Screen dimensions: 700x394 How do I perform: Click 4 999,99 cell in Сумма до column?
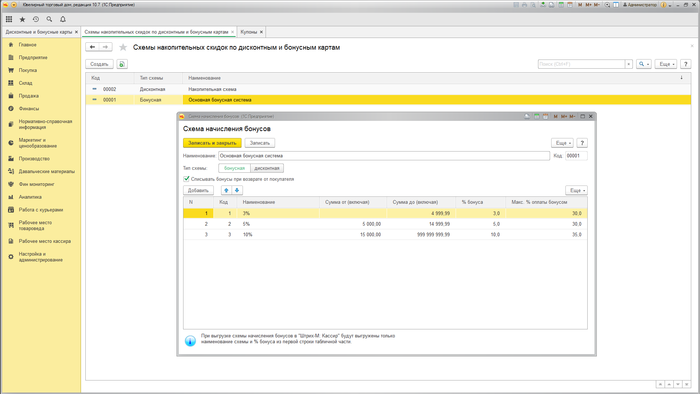[x=421, y=213]
